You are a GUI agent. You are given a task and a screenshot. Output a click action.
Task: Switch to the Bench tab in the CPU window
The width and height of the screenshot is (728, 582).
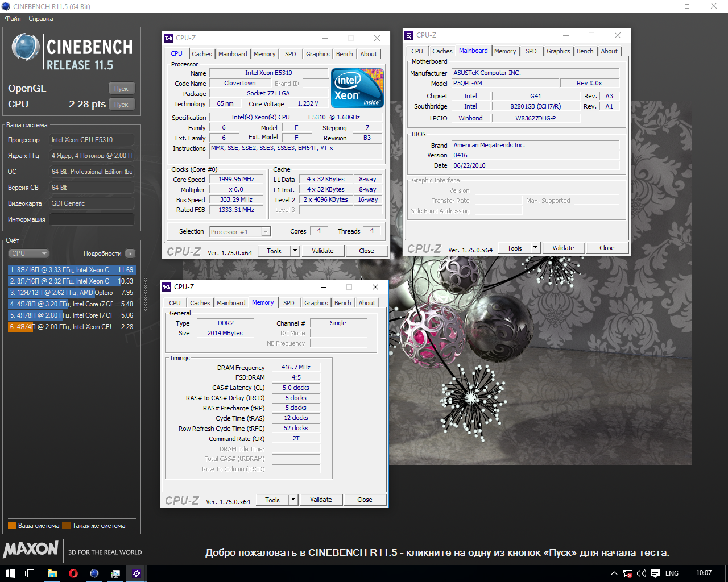pyautogui.click(x=344, y=54)
